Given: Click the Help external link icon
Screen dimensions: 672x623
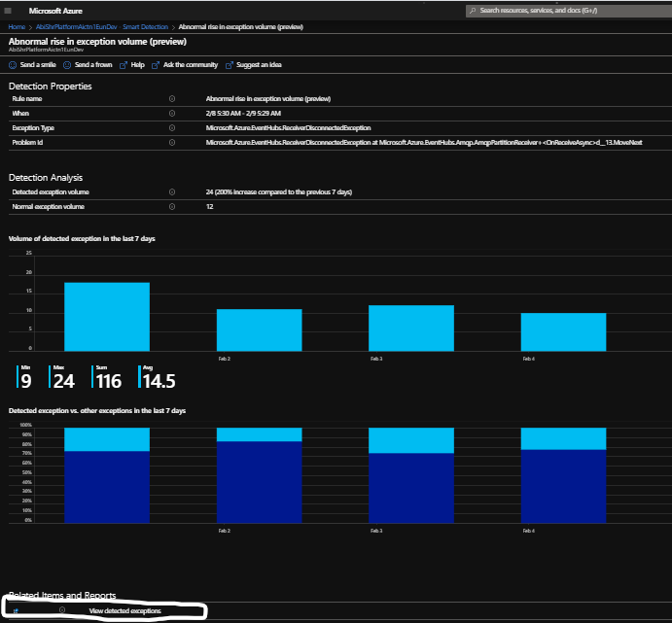Looking at the screenshot, I should point(124,65).
